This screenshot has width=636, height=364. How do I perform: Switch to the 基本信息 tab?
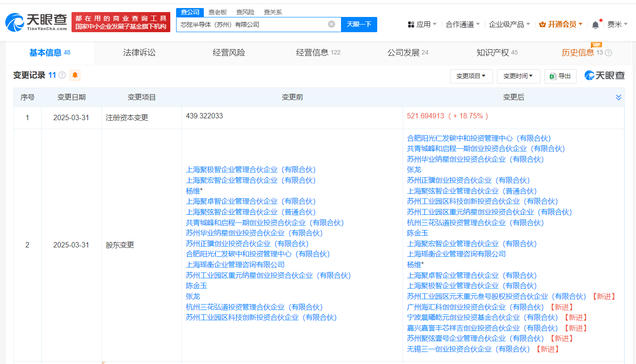(50, 53)
